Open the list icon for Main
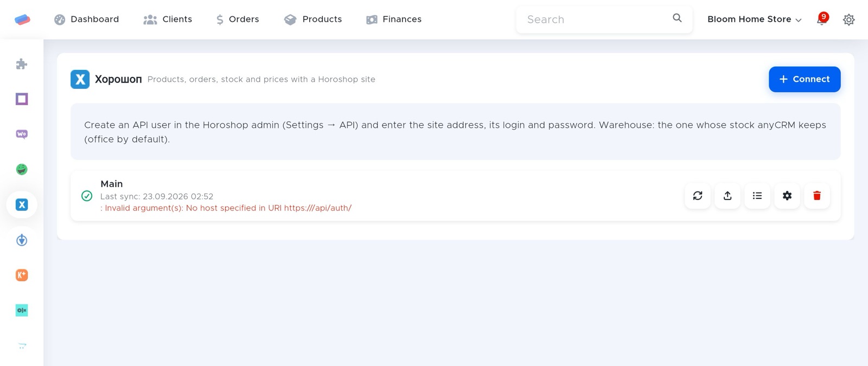Screen dimensions: 868x366 pos(757,196)
